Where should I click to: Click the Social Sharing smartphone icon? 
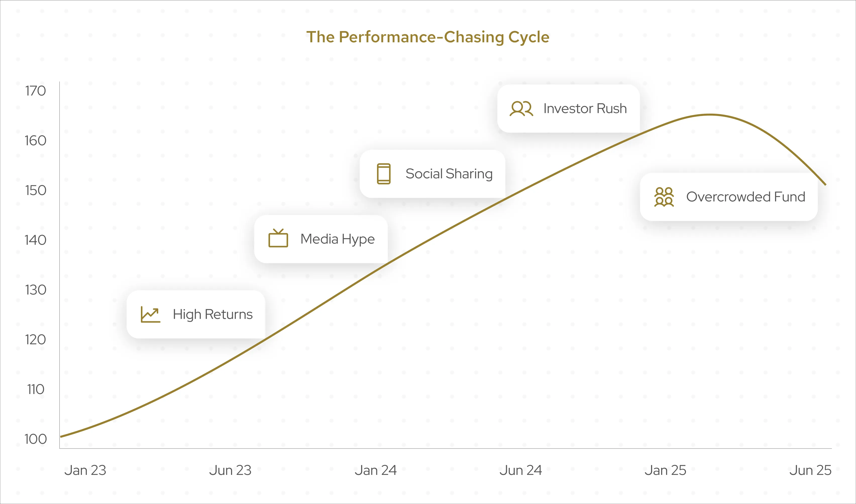point(384,174)
